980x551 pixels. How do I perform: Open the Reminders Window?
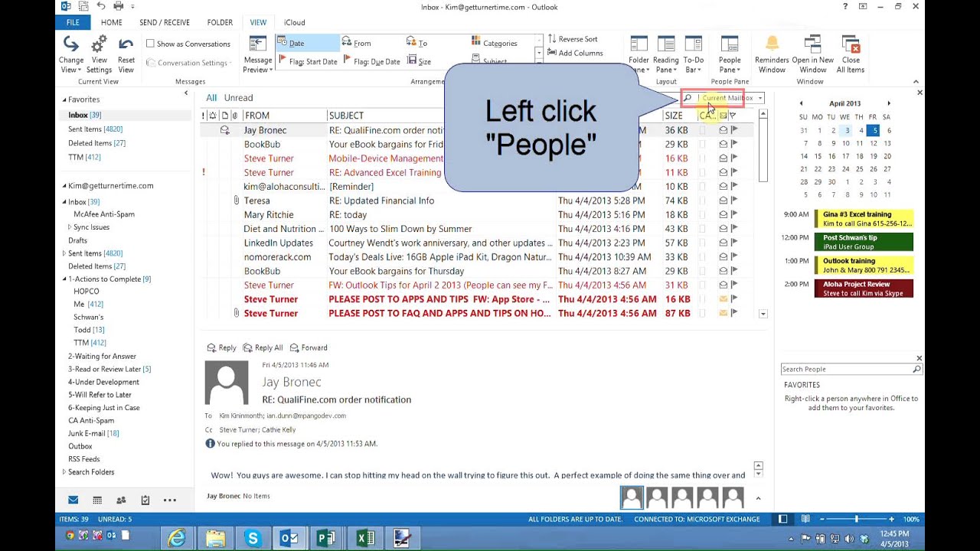(772, 54)
